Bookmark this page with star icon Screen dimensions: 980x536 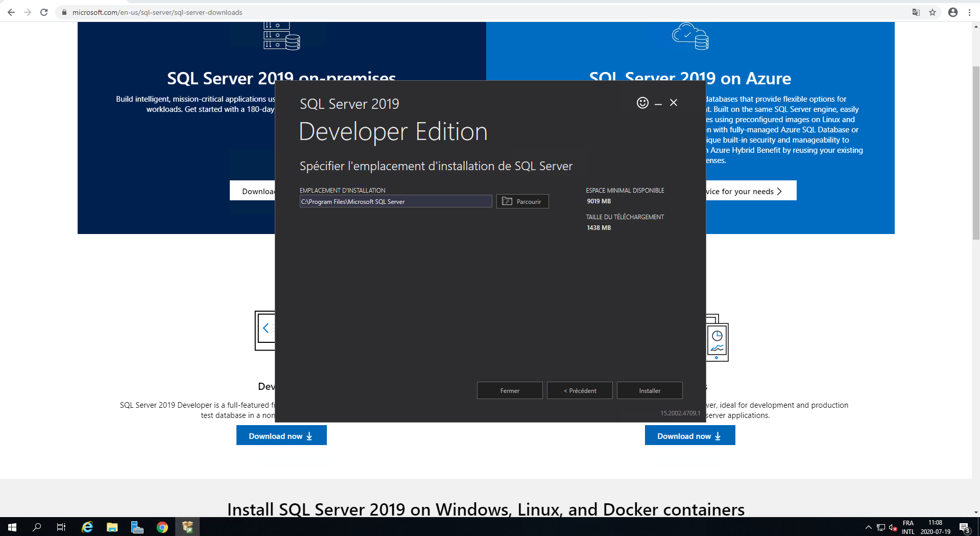[933, 12]
